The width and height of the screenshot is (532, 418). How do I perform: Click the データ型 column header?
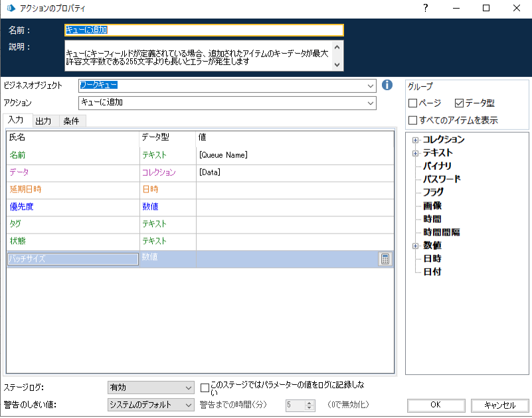click(x=167, y=137)
